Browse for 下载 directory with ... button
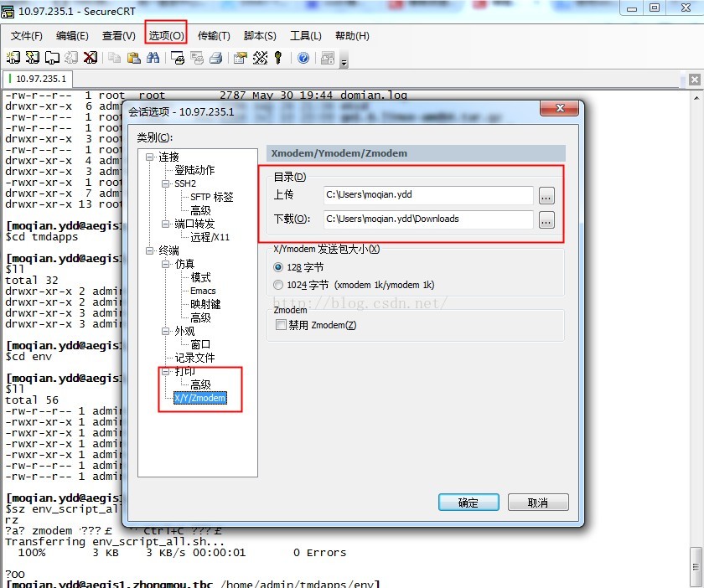The image size is (704, 588). point(546,220)
